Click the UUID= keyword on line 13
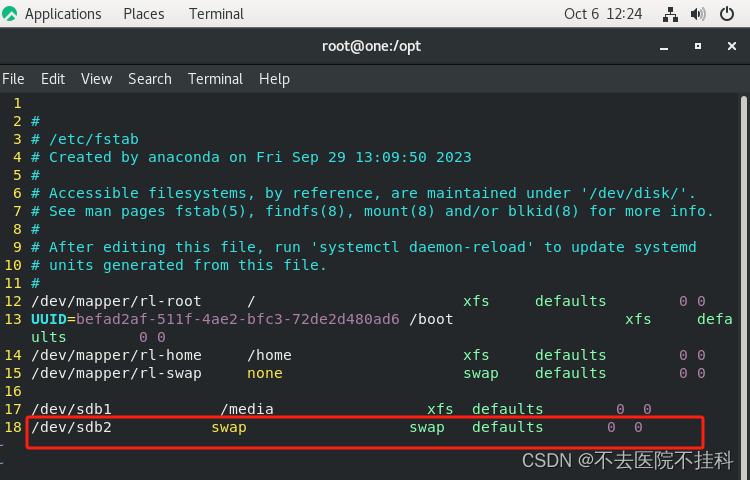This screenshot has width=750, height=480. click(54, 319)
